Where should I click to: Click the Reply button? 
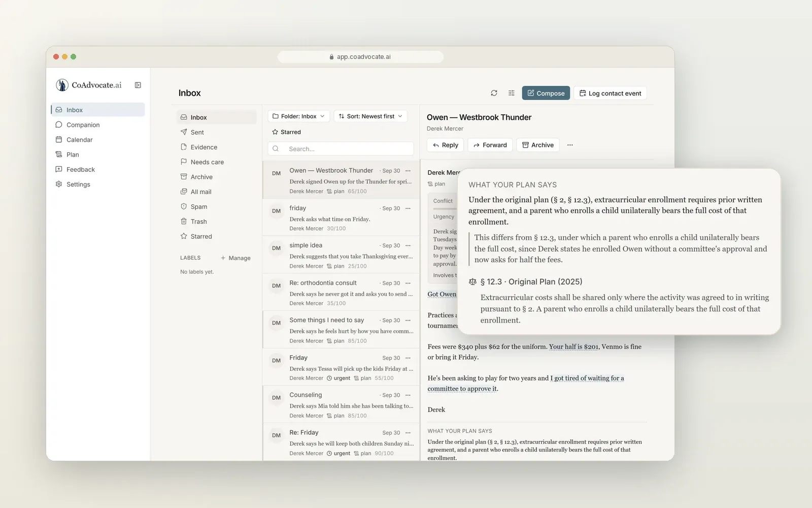(x=445, y=145)
